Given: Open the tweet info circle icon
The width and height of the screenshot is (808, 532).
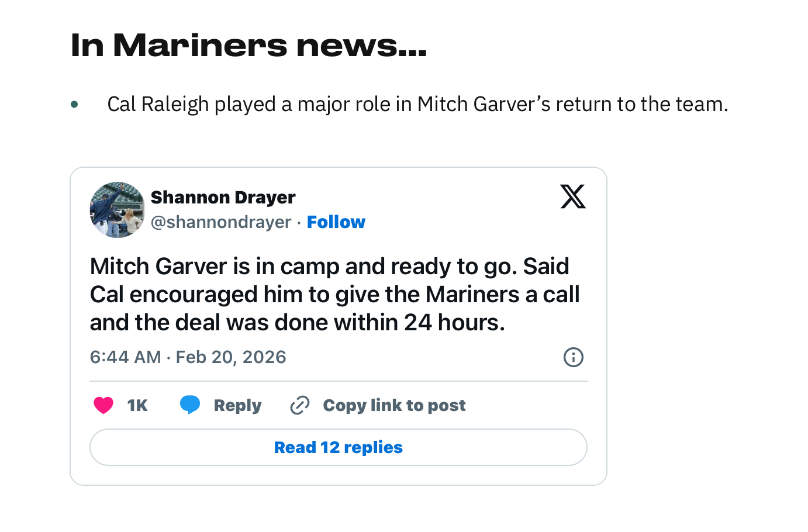Looking at the screenshot, I should tap(573, 357).
